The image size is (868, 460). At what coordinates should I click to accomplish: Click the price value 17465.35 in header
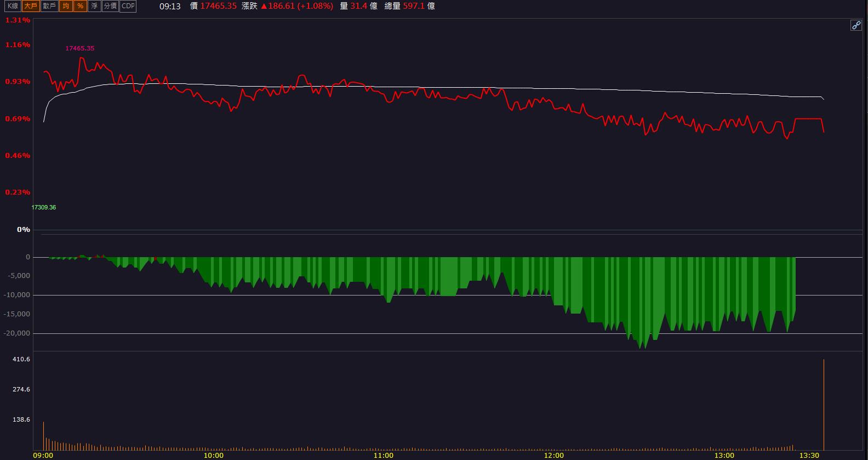click(x=218, y=6)
